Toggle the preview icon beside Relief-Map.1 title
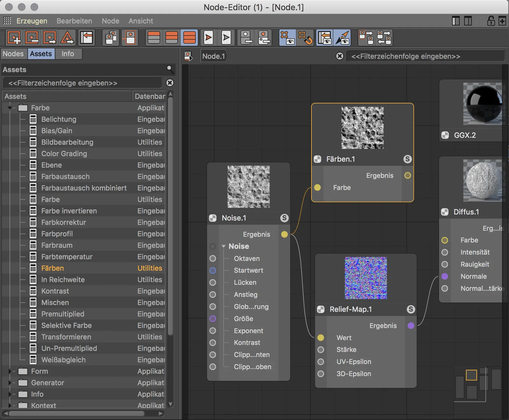Viewport: 509px width, 420px height. coord(321,309)
